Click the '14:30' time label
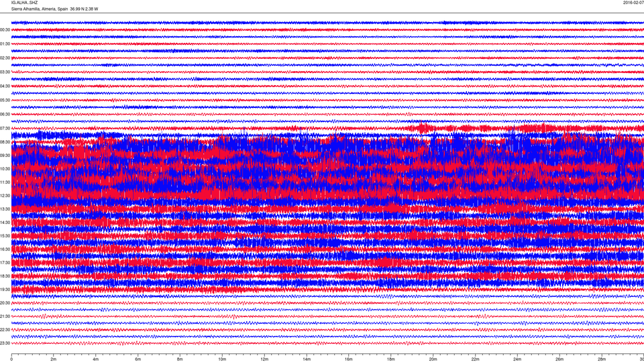 coord(5,223)
